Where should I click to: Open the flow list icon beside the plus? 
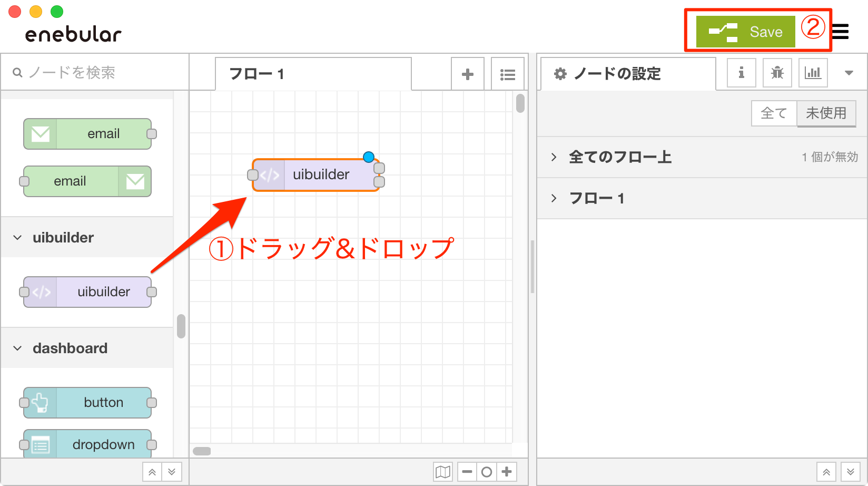507,74
